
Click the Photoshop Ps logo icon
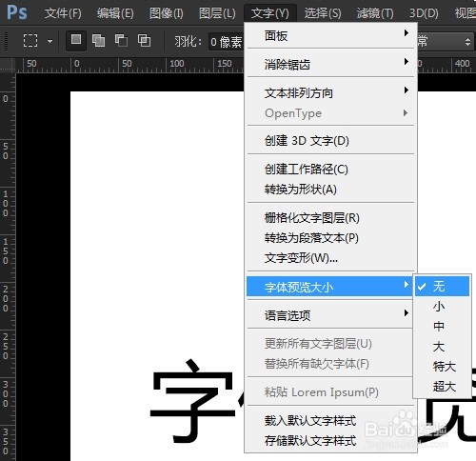(17, 12)
